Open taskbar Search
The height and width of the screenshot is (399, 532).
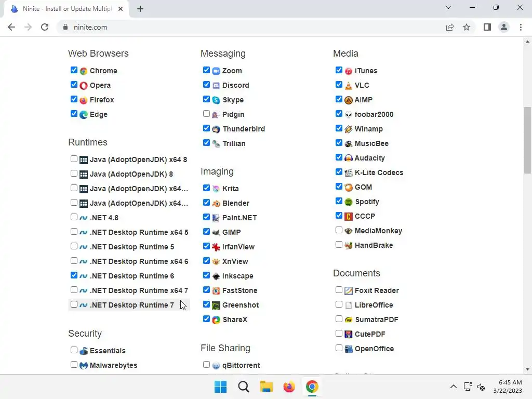(x=243, y=387)
